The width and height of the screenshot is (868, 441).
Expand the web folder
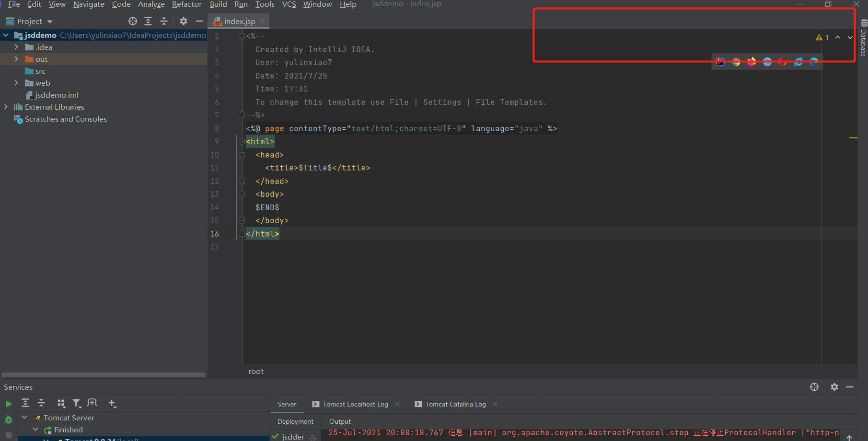[x=16, y=83]
